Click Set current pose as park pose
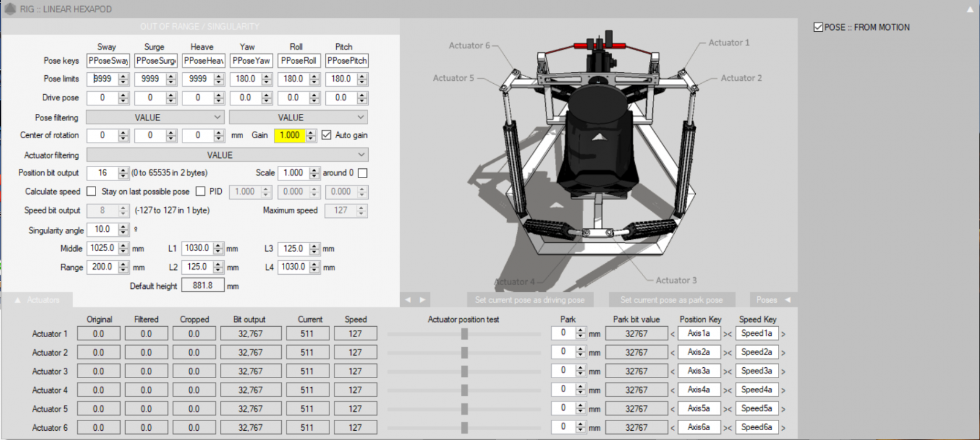 (x=671, y=300)
